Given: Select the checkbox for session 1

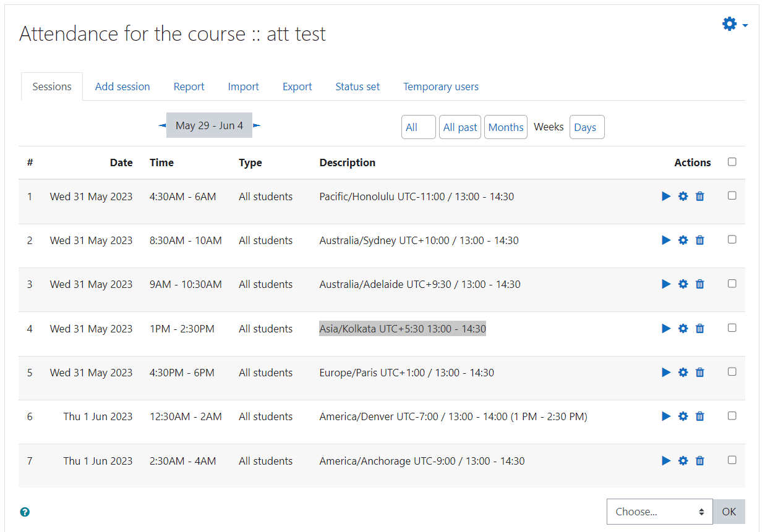Looking at the screenshot, I should [732, 195].
